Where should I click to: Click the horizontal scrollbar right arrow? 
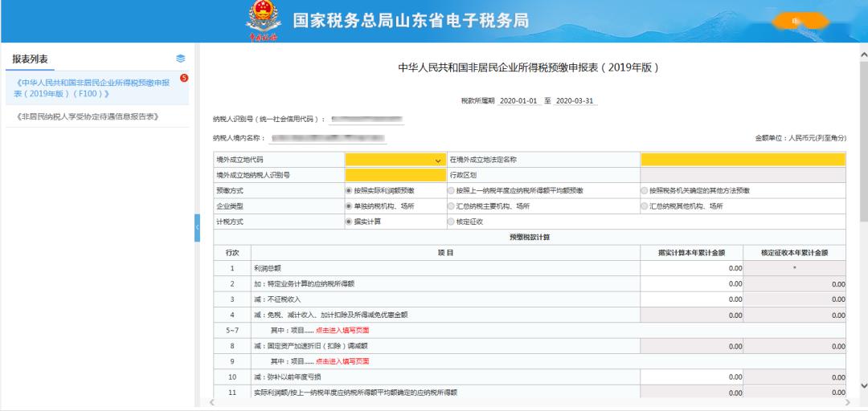(x=850, y=403)
